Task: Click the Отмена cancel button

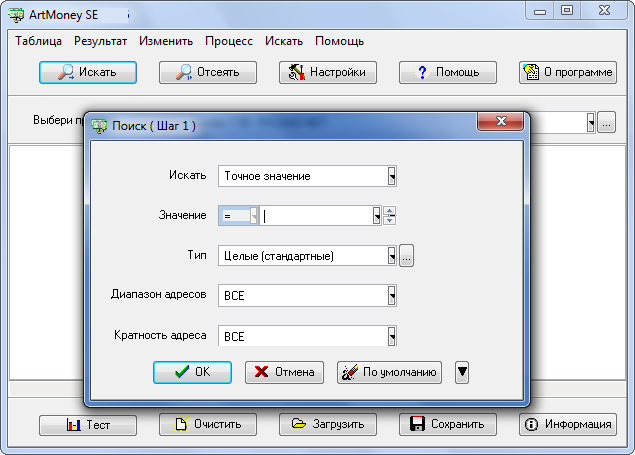Action: pyautogui.click(x=285, y=372)
